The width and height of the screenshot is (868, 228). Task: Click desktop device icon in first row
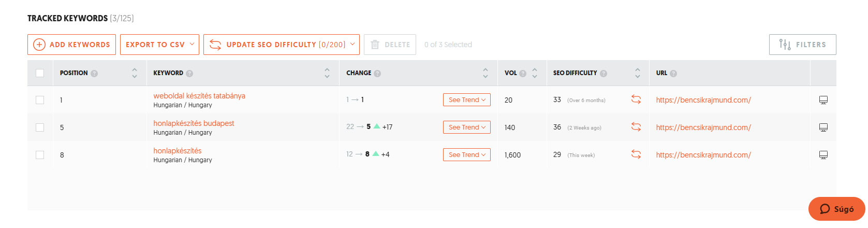click(823, 100)
